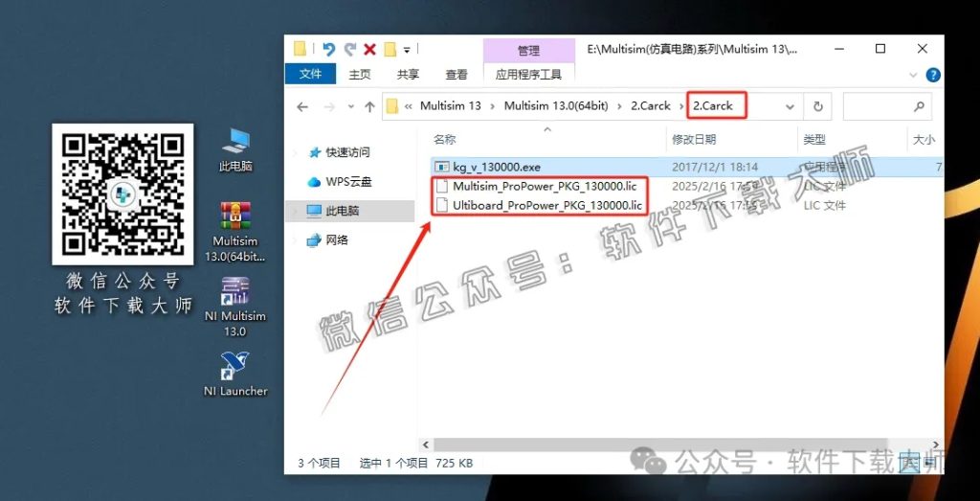The image size is (980, 501).
Task: Sort by 修改日期 column header
Action: point(693,140)
